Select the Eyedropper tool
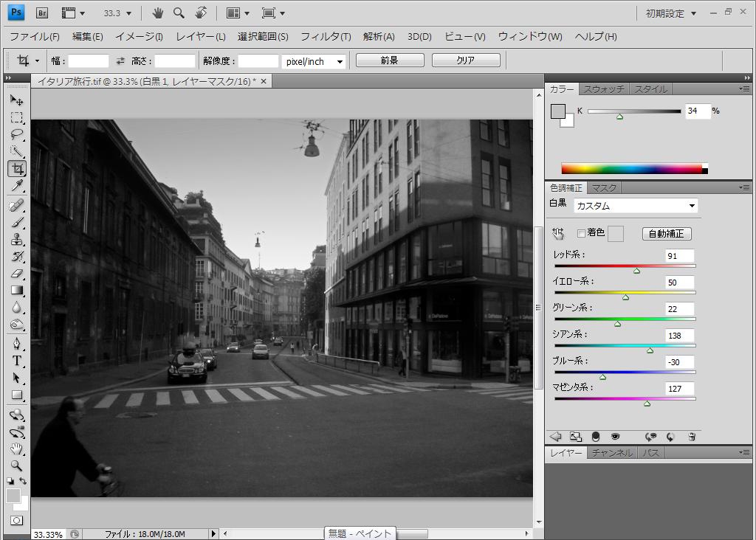Image resolution: width=756 pixels, height=540 pixels. (x=16, y=186)
